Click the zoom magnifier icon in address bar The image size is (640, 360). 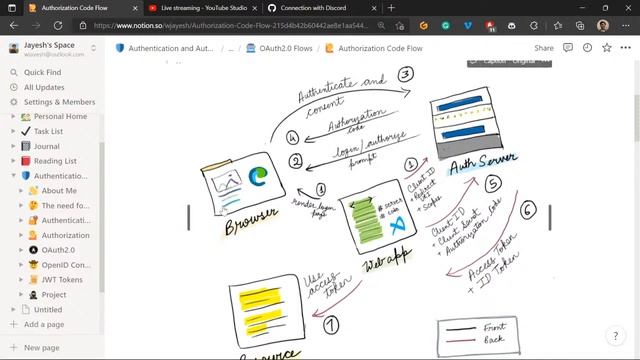pos(381,26)
